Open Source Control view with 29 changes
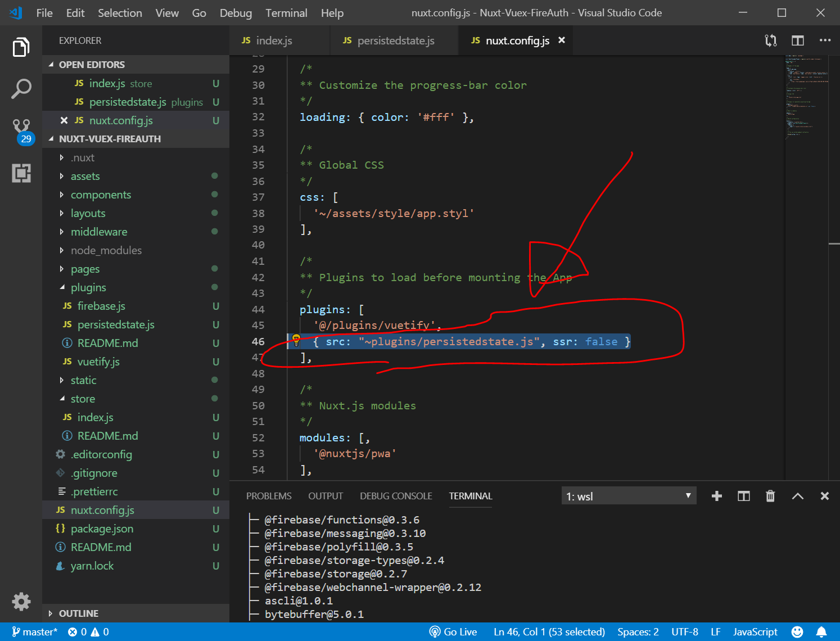Image resolution: width=840 pixels, height=641 pixels. coord(22,132)
